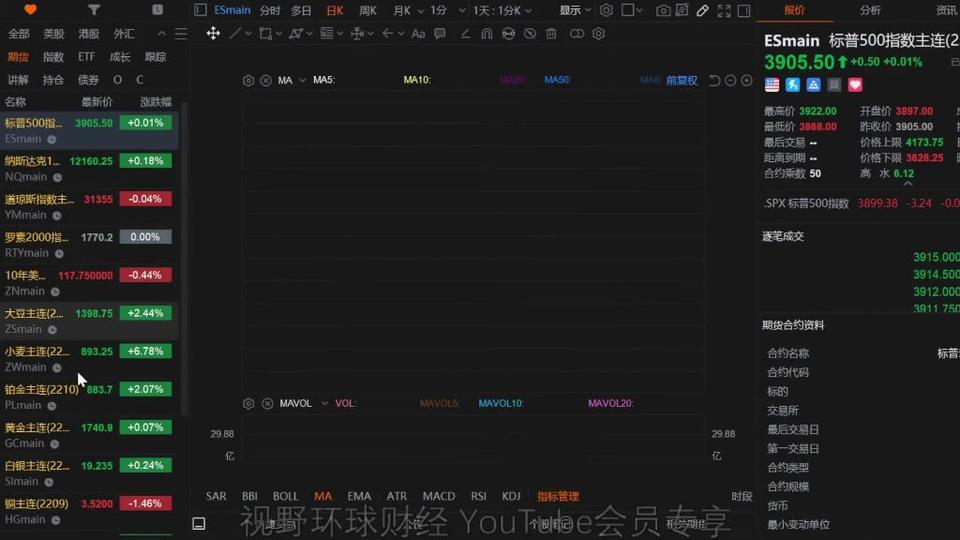Select the move/pan crosshair tool
The height and width of the screenshot is (540, 960).
(213, 34)
